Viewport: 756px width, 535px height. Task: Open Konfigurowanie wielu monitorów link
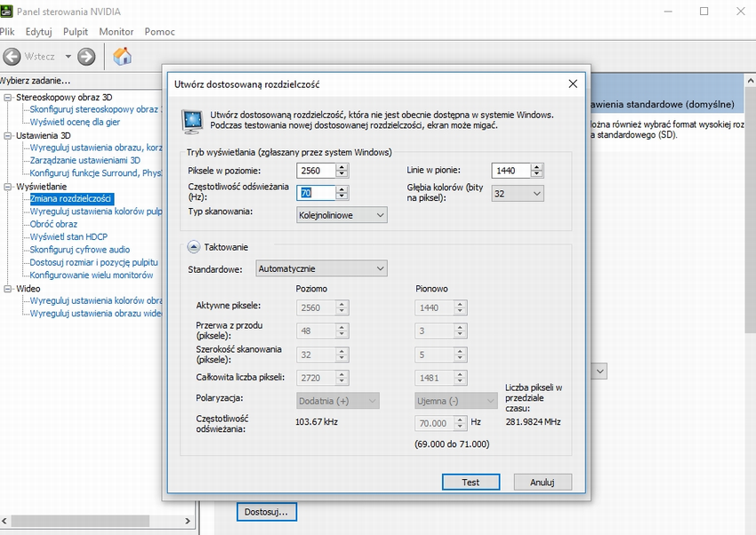coord(91,275)
